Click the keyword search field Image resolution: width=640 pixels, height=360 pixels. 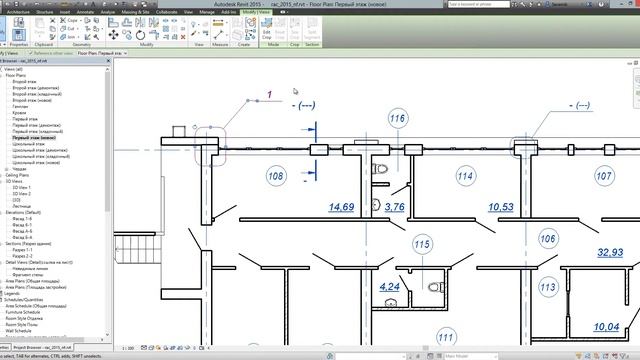478,4
